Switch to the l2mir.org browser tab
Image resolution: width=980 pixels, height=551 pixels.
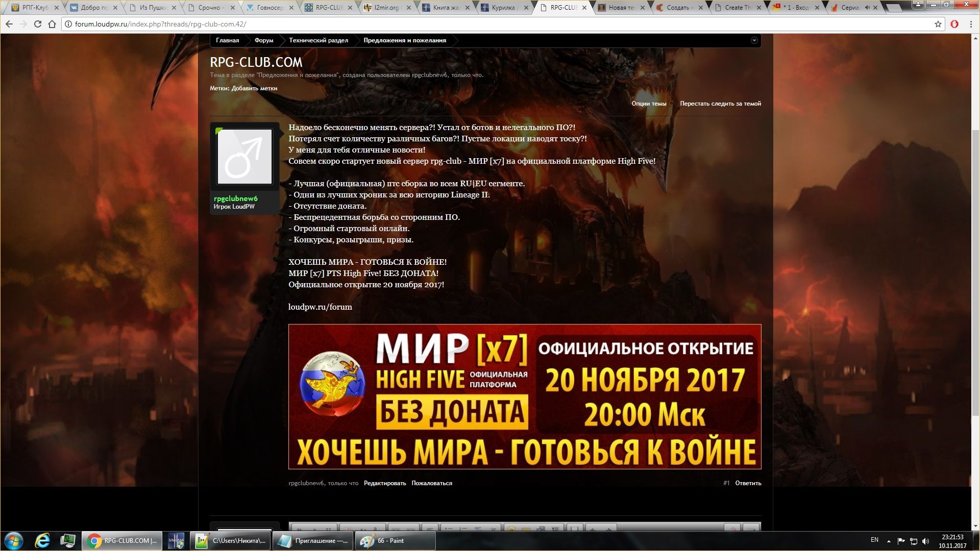(x=386, y=8)
